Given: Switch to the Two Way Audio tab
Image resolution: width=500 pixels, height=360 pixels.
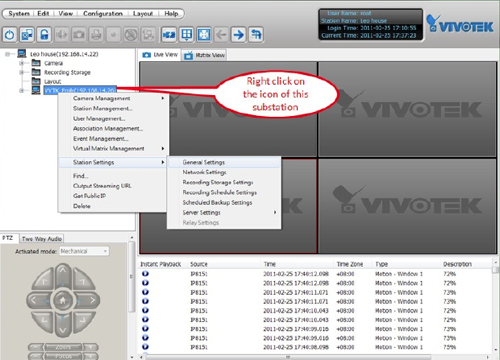Looking at the screenshot, I should 42,239.
